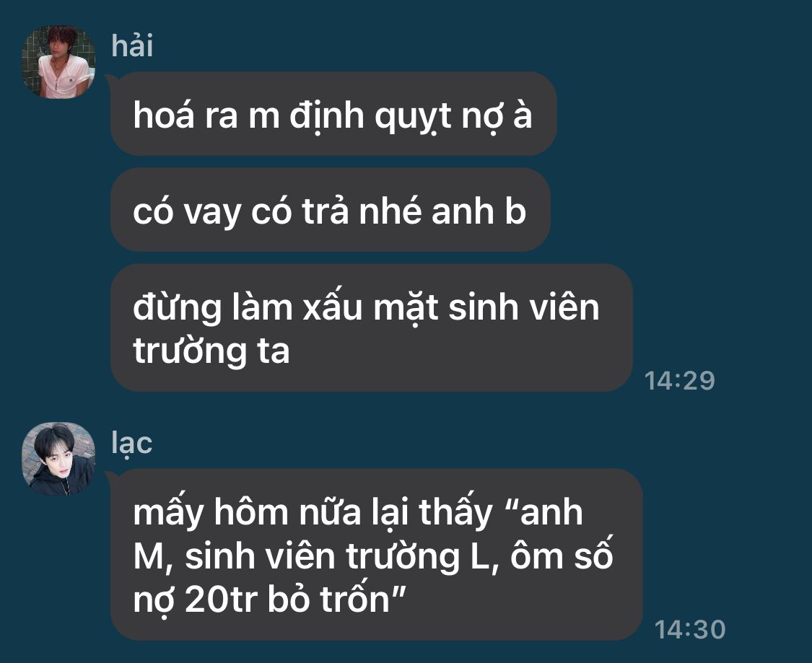Click 'hoá ra' at first bubble start
This screenshot has height=663, width=812.
coord(185,115)
